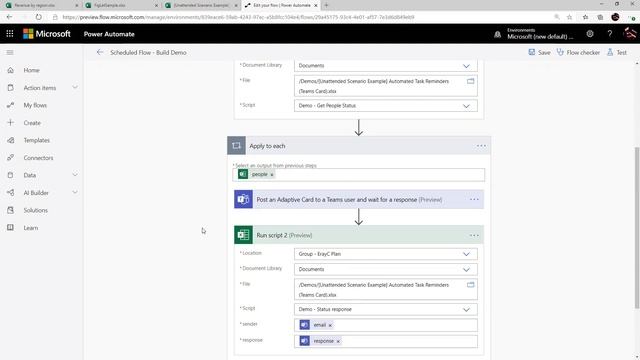Toggle the left navigation hamburger menu
This screenshot has height=360, width=640.
pos(10,52)
